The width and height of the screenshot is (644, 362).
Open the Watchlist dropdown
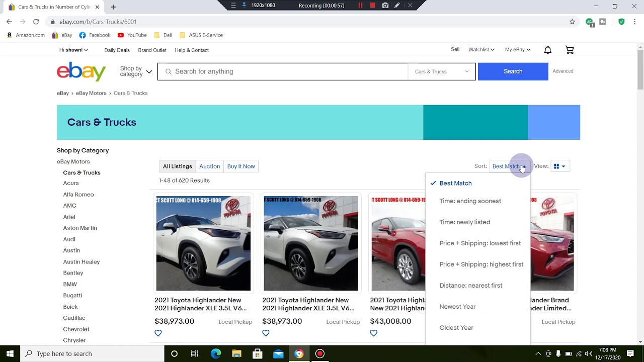pos(481,49)
